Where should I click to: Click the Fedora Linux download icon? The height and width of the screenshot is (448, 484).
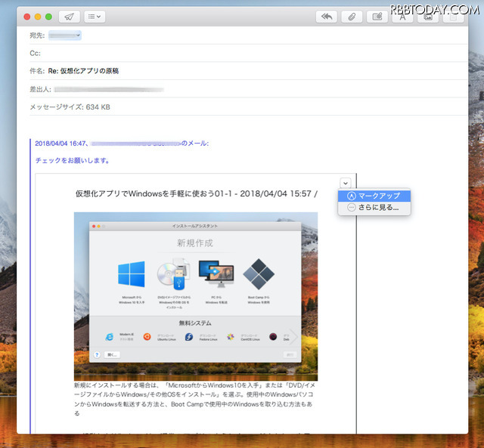pos(189,337)
